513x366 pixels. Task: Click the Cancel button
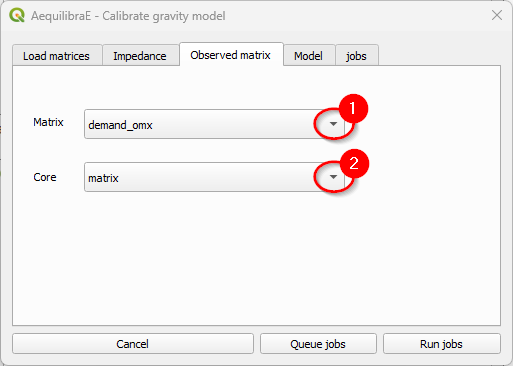[133, 344]
